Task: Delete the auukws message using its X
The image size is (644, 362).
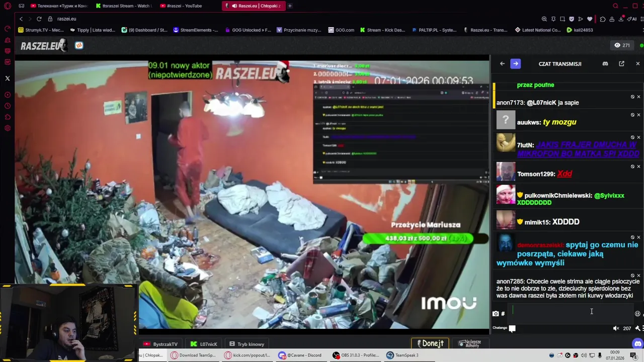Action: [x=639, y=115]
